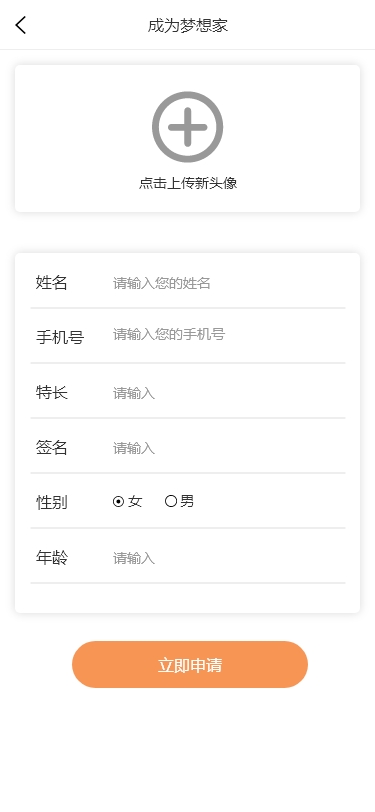Focus the 手机号 input field
Image resolution: width=375 pixels, height=812 pixels.
click(x=229, y=334)
